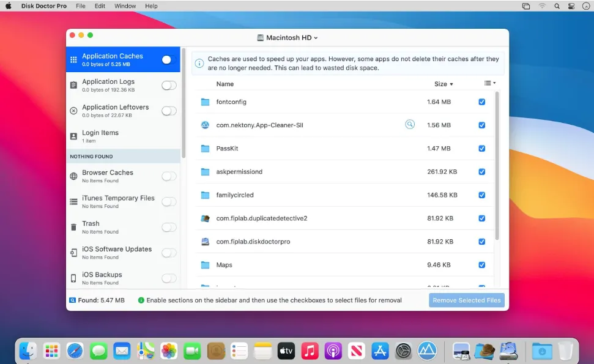Click the fontconfig folder icon
Viewport: 594px width, 364px height.
click(x=205, y=102)
